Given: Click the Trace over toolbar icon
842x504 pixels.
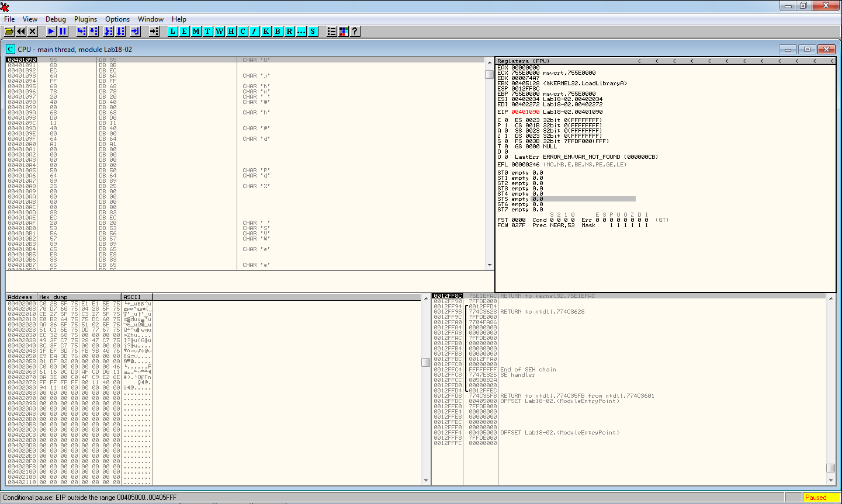Looking at the screenshot, I should [x=120, y=32].
